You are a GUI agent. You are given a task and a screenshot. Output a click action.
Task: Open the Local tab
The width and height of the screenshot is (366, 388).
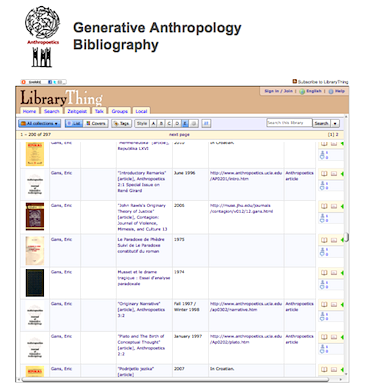141,111
